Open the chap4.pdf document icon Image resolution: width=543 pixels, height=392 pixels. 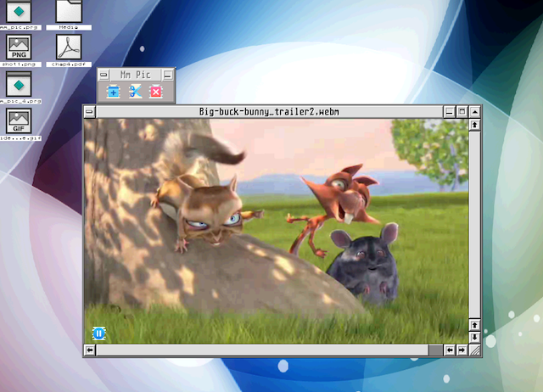click(x=69, y=48)
